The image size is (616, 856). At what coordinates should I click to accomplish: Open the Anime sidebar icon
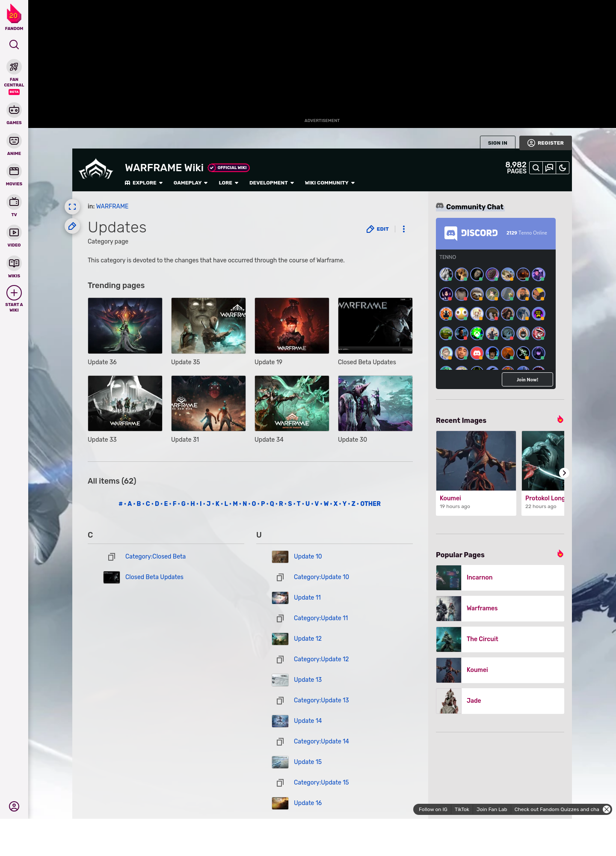14,141
